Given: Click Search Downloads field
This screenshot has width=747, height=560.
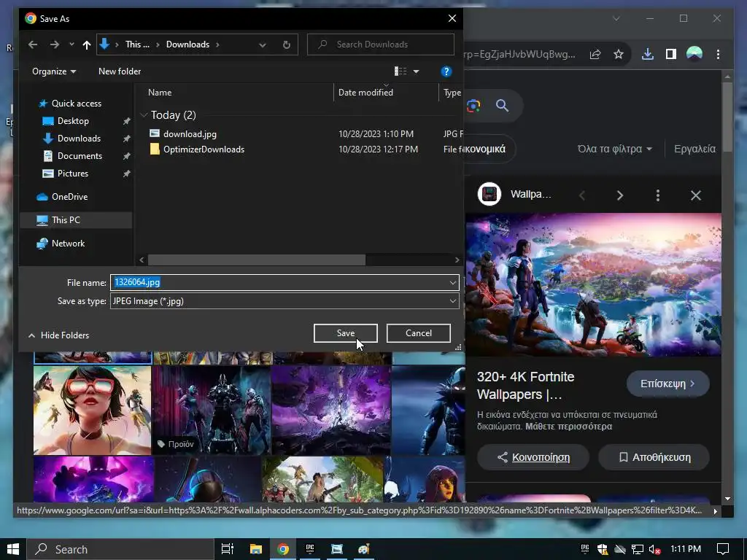Looking at the screenshot, I should pyautogui.click(x=381, y=44).
